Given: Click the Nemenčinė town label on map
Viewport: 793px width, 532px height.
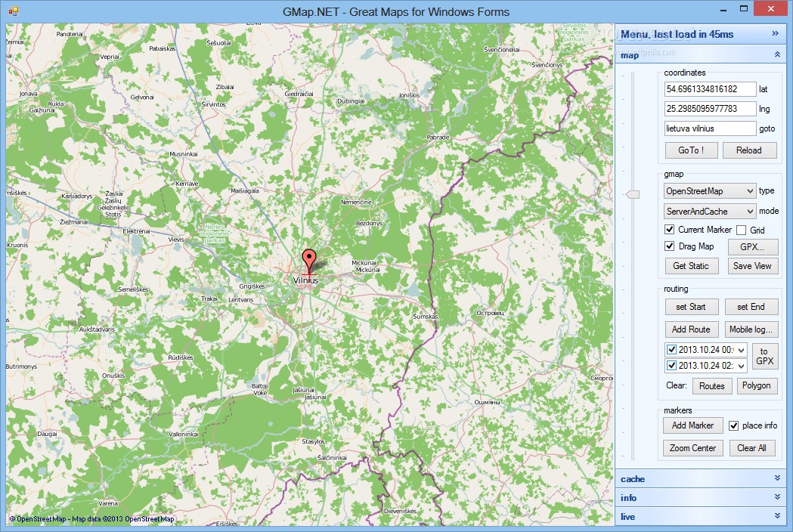Looking at the screenshot, I should pyautogui.click(x=356, y=202).
